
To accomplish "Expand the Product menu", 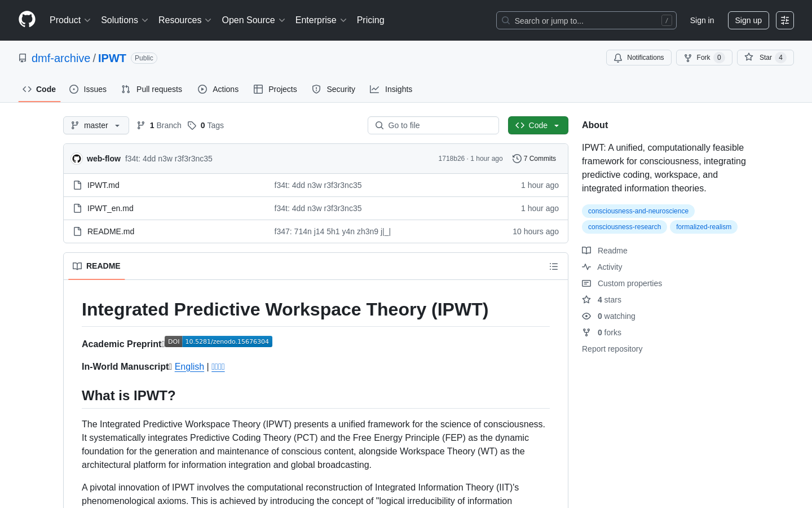I will (70, 20).
